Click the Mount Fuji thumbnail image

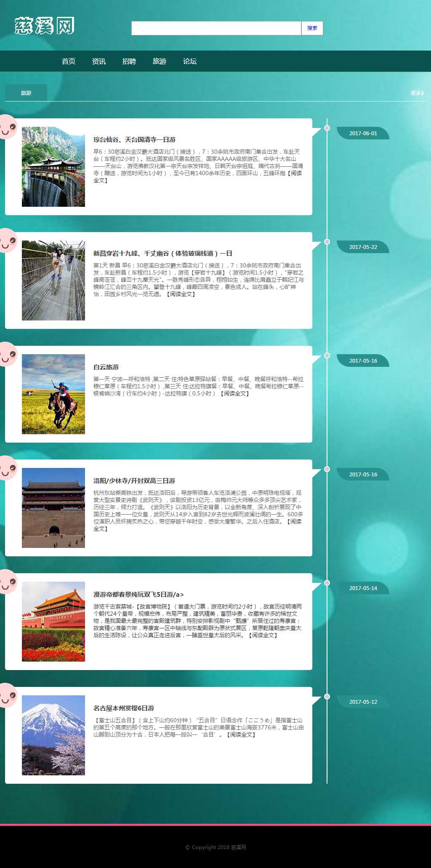[x=53, y=735]
